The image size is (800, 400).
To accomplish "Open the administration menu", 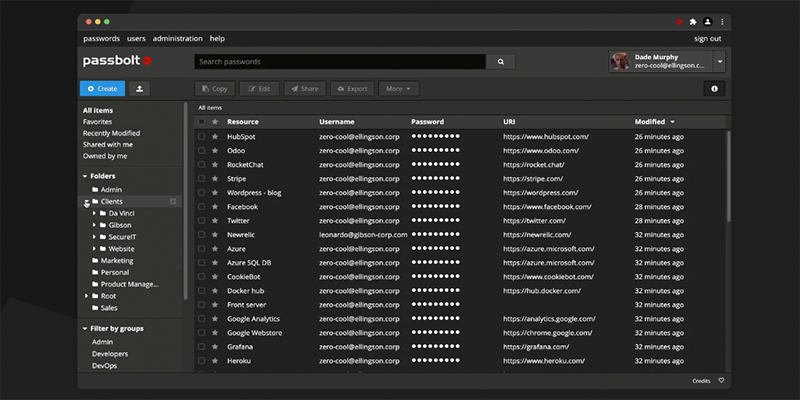I will [x=178, y=39].
